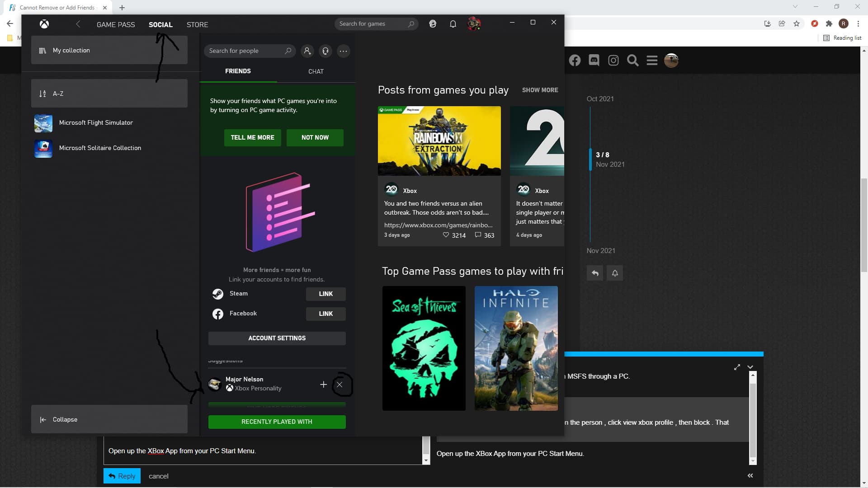Collapse the Xbox sidebar
This screenshot has width=868, height=488.
109,419
